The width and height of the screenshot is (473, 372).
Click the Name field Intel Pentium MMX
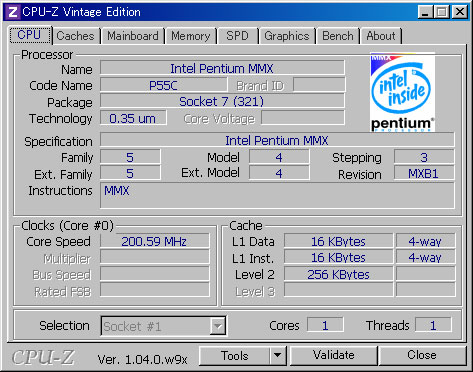tap(222, 69)
